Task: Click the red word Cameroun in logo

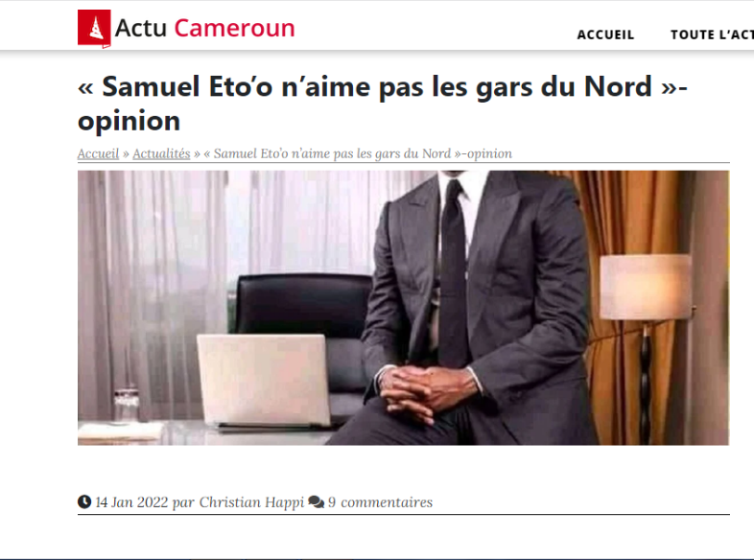Action: click(234, 28)
